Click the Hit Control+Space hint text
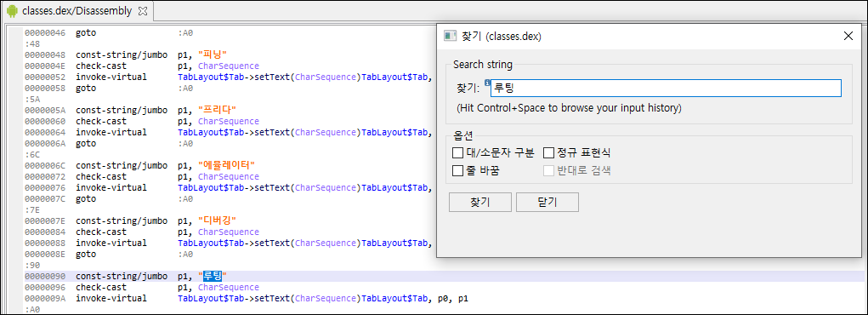Screen dimensions: 868x315 (569, 108)
